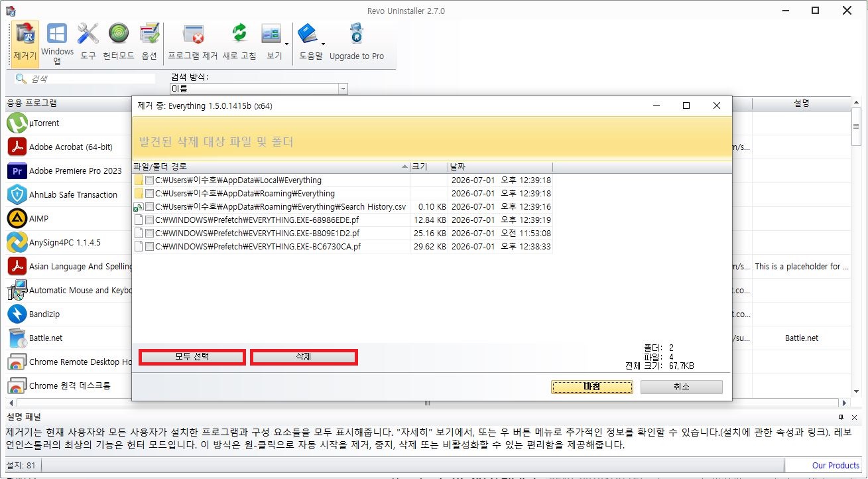Image resolution: width=868 pixels, height=479 pixels.
Task: Select the AhnLab Safe Transaction icon
Action: 17,195
